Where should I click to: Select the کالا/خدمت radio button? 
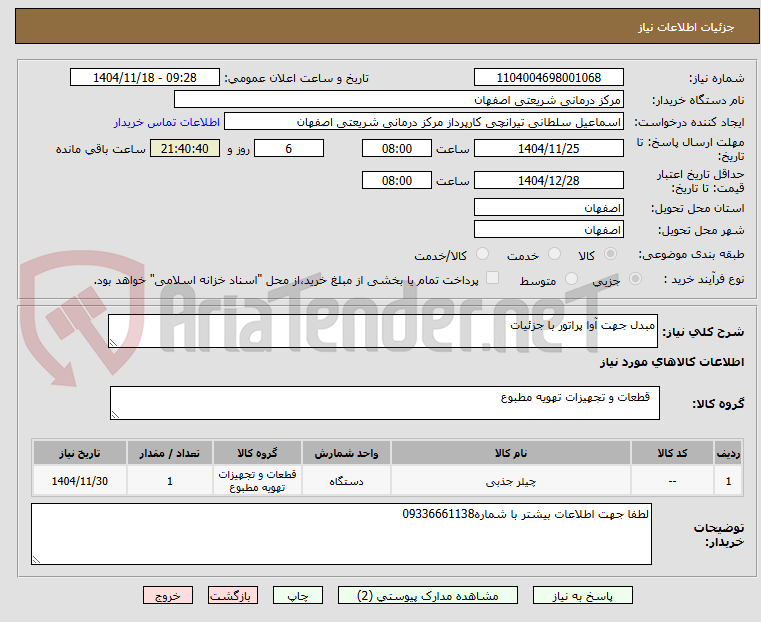tap(482, 254)
